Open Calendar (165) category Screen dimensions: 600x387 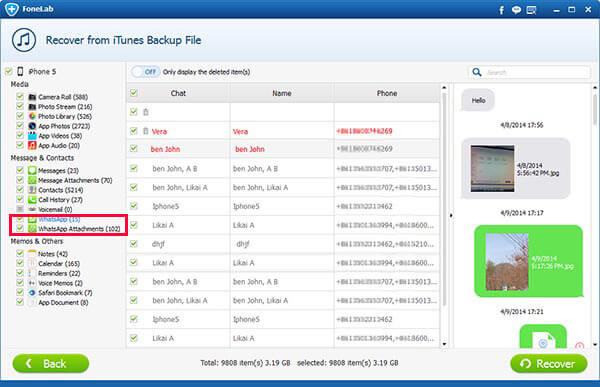click(59, 264)
